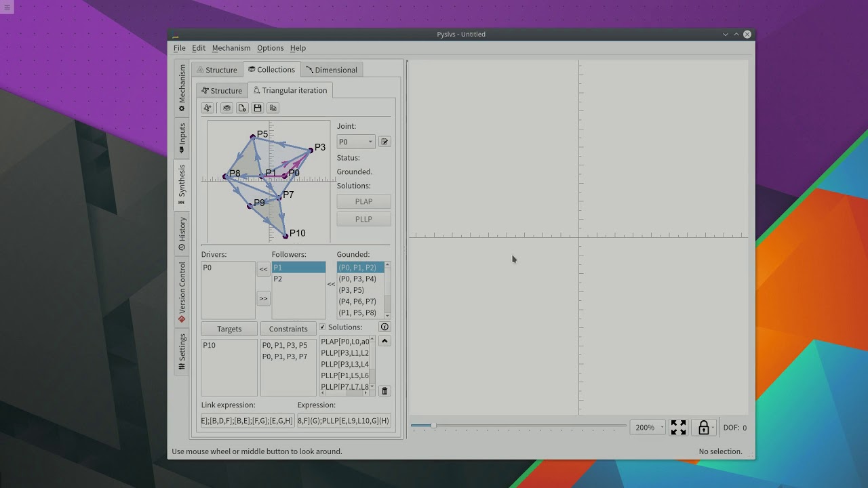Click the Constraints button

click(288, 329)
